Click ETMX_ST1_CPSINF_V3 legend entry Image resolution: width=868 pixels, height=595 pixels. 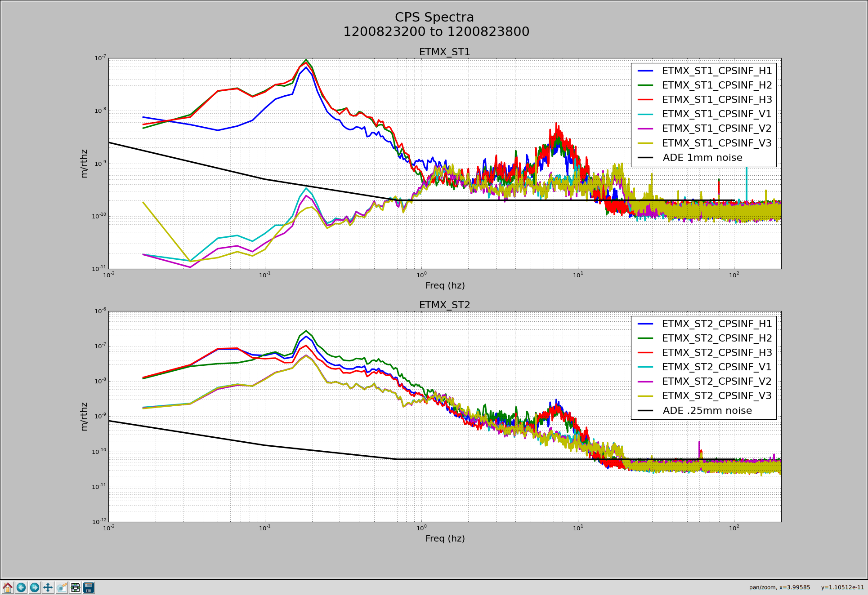click(716, 143)
